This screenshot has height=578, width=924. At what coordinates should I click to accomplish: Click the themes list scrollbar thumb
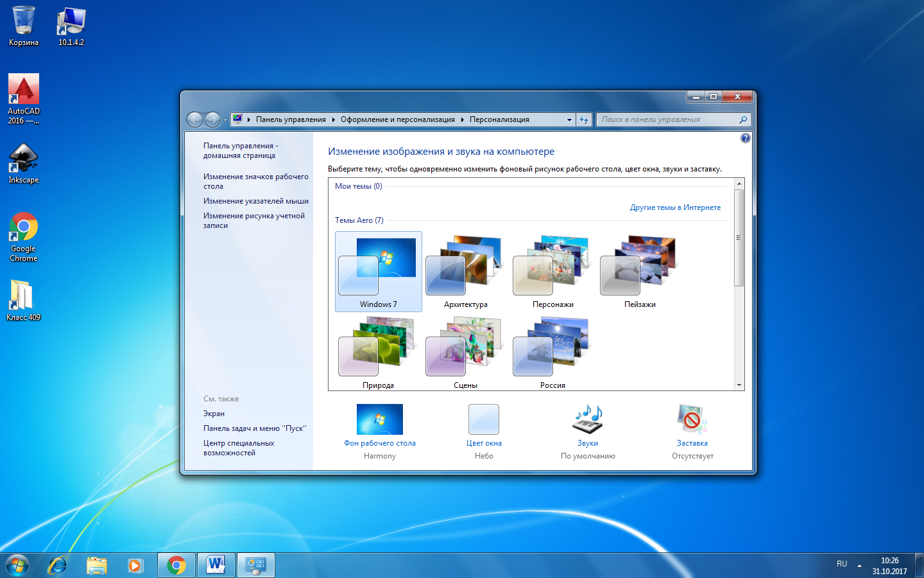pos(739,238)
